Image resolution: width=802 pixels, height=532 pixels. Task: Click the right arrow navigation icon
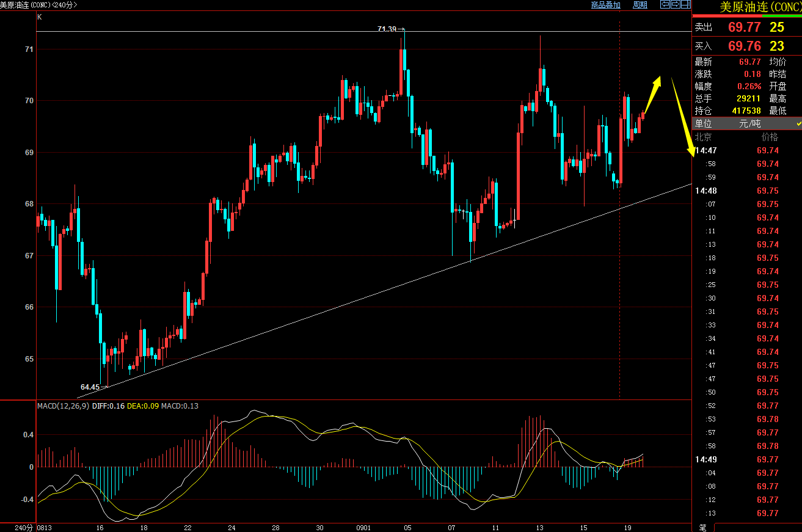click(x=676, y=4)
